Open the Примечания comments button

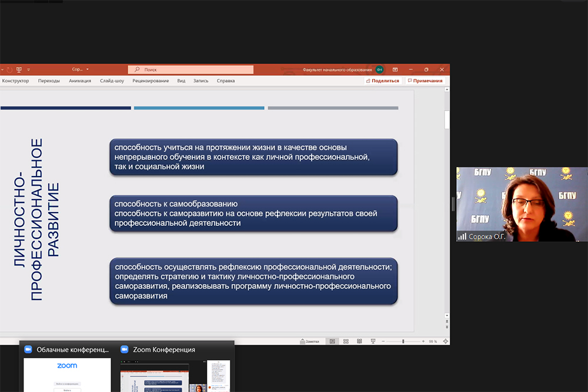425,81
